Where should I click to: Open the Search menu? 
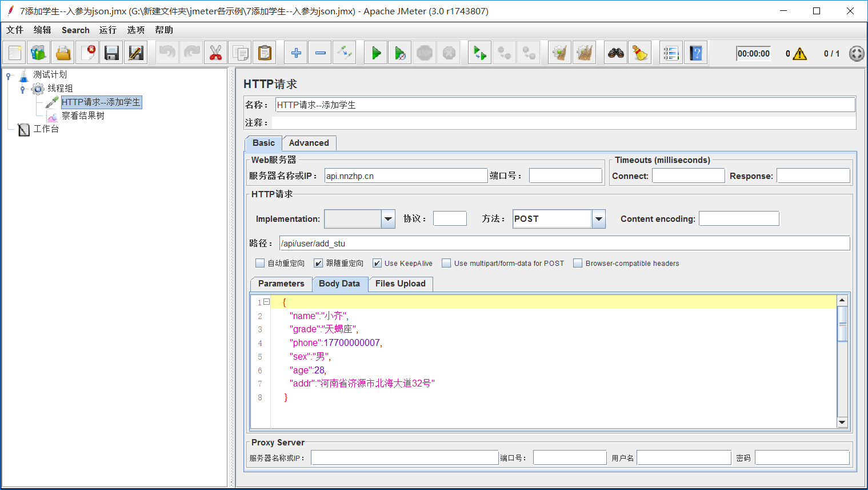75,30
